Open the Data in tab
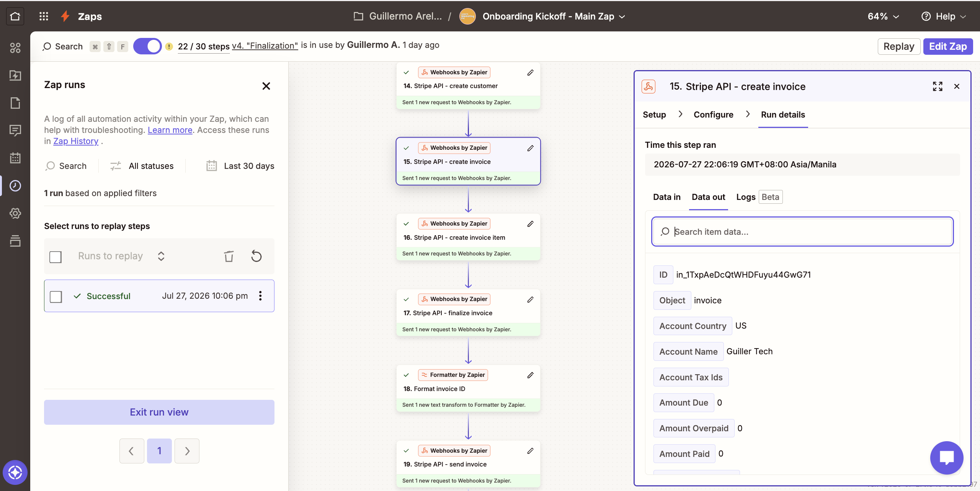 point(667,197)
